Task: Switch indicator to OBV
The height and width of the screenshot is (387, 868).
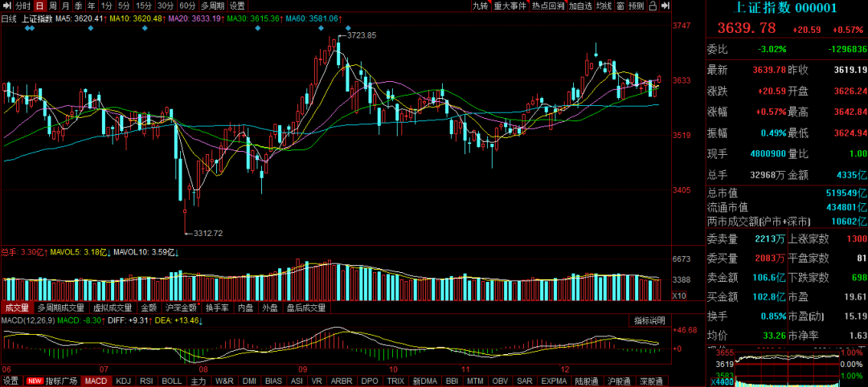Action: point(501,381)
